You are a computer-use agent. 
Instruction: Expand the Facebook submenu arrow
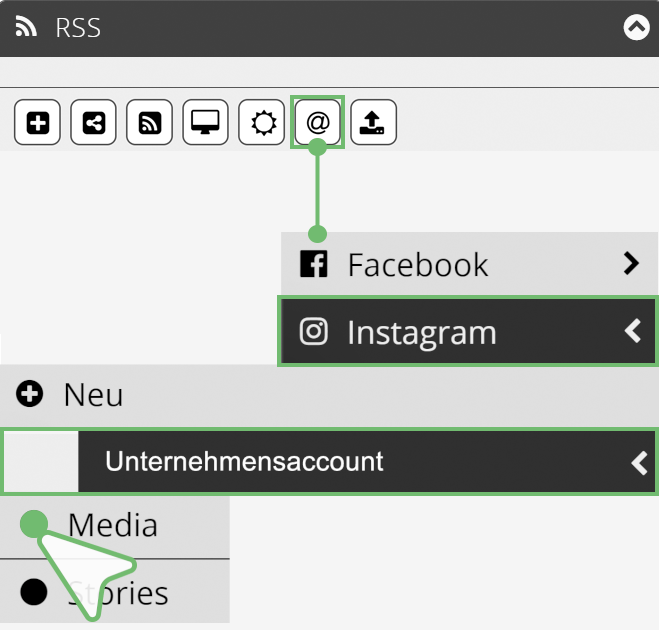[631, 263]
